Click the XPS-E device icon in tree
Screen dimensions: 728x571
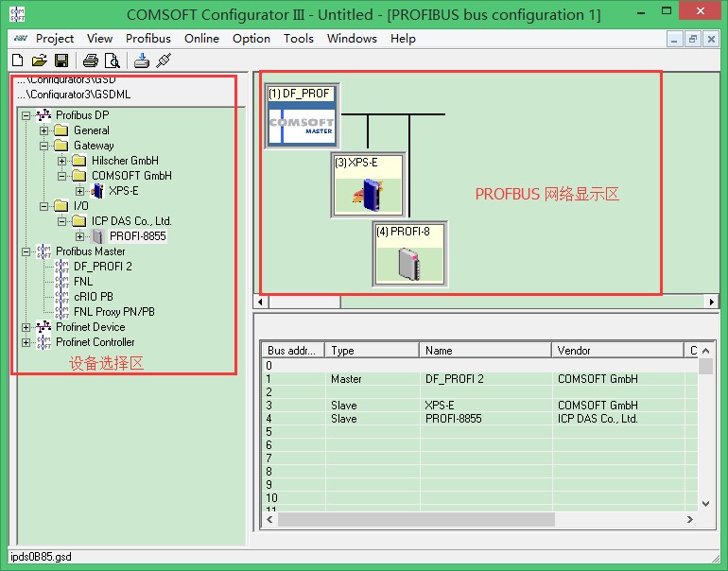pyautogui.click(x=97, y=191)
